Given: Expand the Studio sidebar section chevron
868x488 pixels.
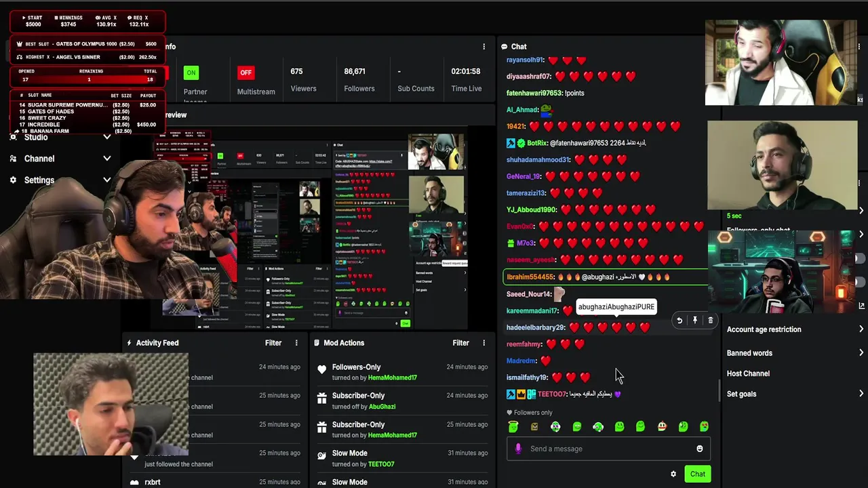Looking at the screenshot, I should (x=107, y=137).
